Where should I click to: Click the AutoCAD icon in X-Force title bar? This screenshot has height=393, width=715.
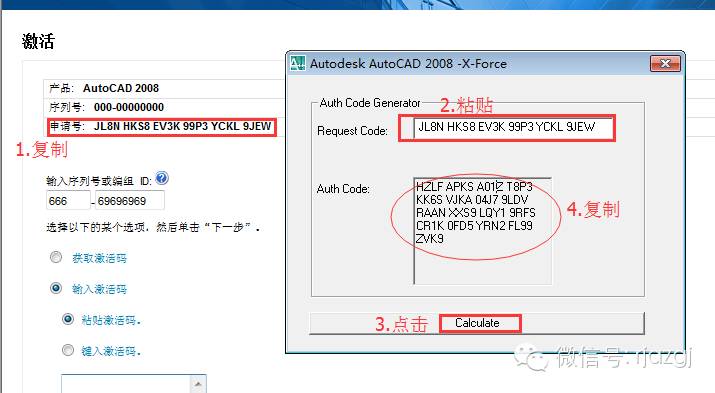point(298,63)
